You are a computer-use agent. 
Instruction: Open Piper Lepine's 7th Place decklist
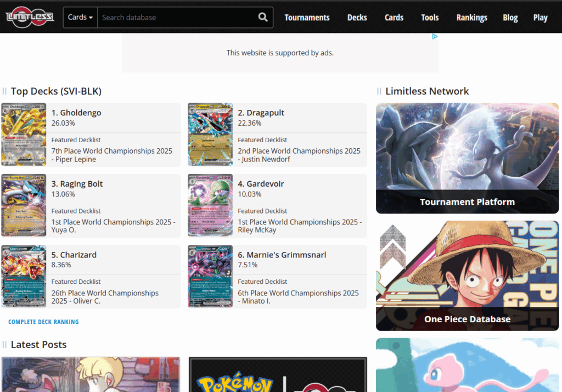click(x=112, y=155)
